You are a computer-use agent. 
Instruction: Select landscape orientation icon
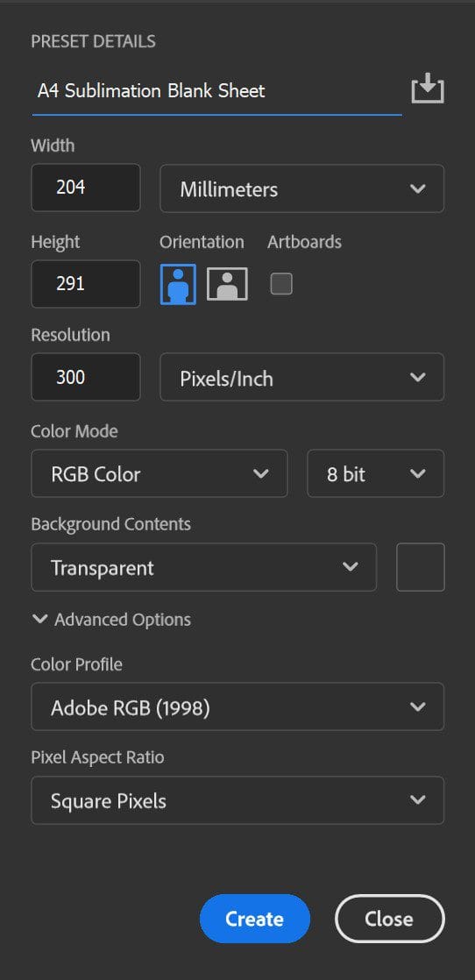pyautogui.click(x=227, y=284)
